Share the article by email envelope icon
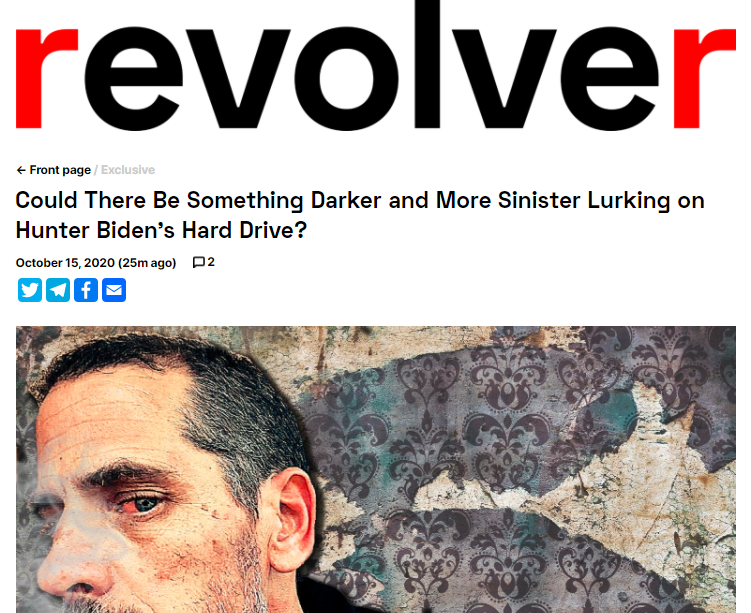 (x=114, y=290)
